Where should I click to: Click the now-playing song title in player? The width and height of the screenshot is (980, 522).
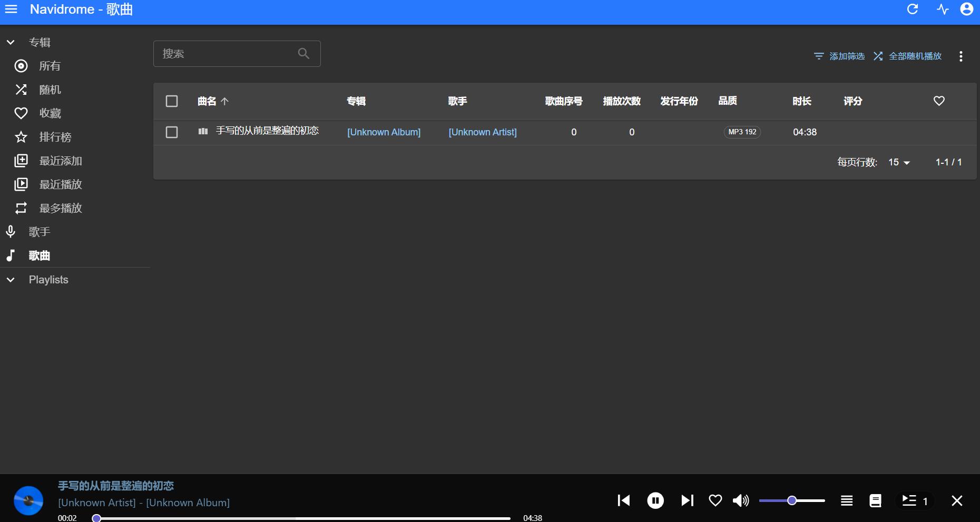coord(116,486)
